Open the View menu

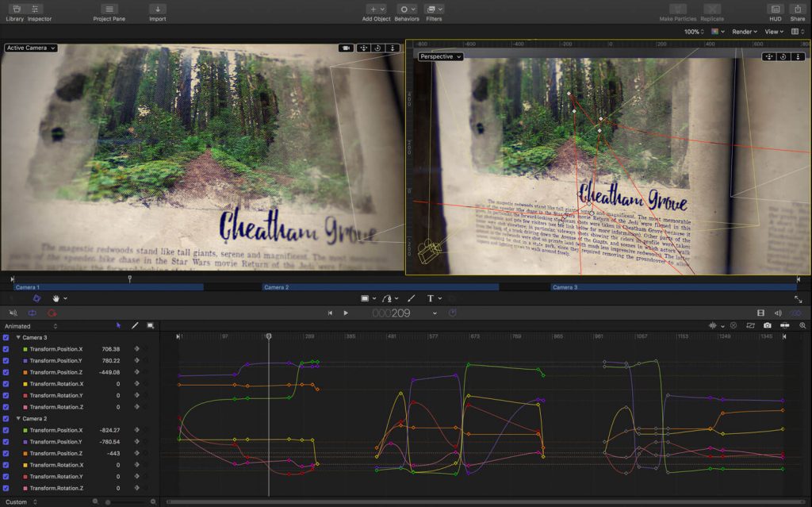773,32
